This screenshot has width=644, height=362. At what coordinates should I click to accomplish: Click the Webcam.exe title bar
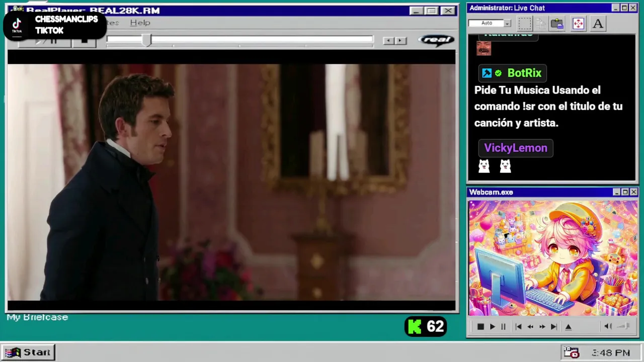552,192
